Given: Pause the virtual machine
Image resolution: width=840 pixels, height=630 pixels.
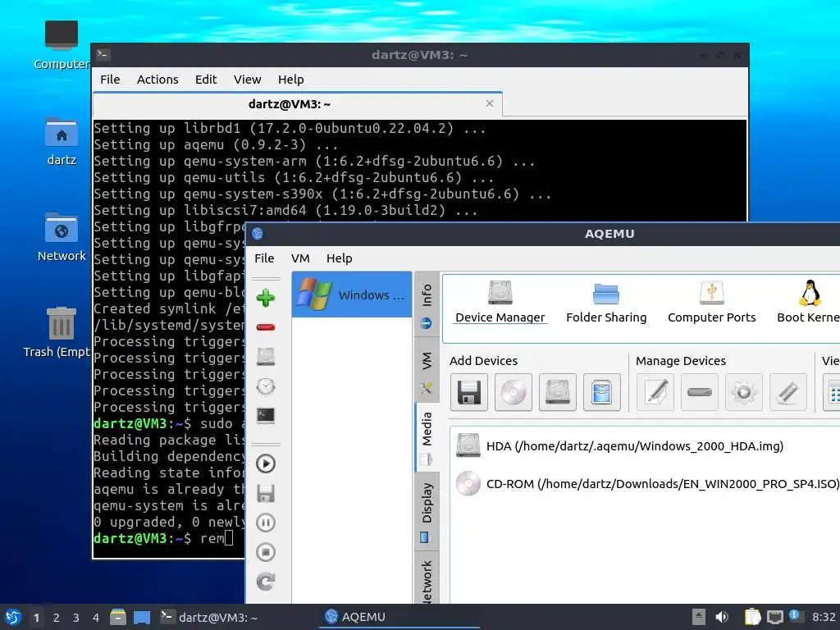Looking at the screenshot, I should 265,523.
